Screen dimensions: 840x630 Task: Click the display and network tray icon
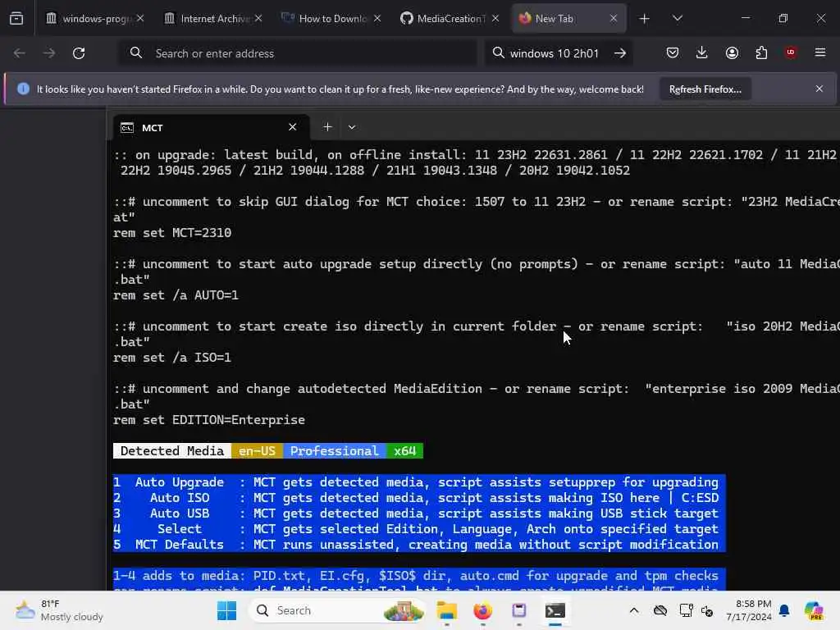pyautogui.click(x=686, y=610)
